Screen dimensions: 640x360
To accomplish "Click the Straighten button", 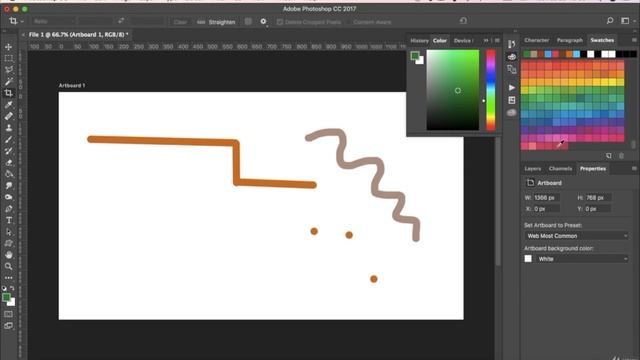I will (x=217, y=22).
